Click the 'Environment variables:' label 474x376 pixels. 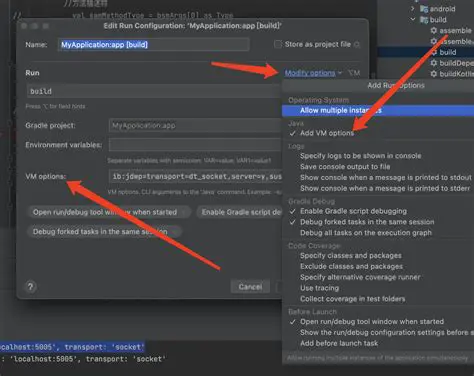(63, 145)
